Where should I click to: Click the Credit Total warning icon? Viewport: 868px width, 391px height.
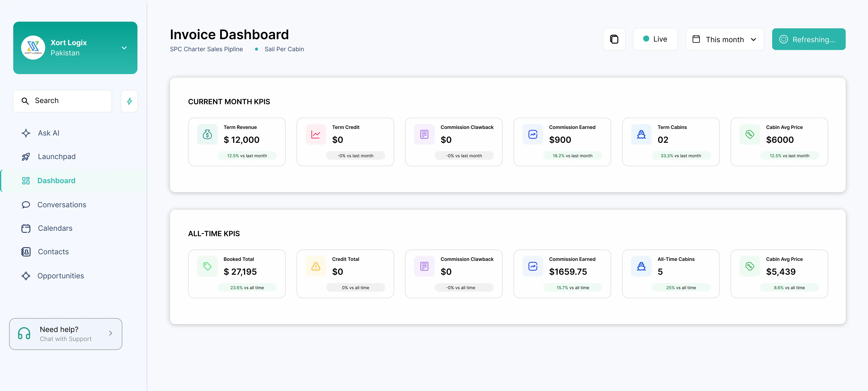click(x=316, y=267)
